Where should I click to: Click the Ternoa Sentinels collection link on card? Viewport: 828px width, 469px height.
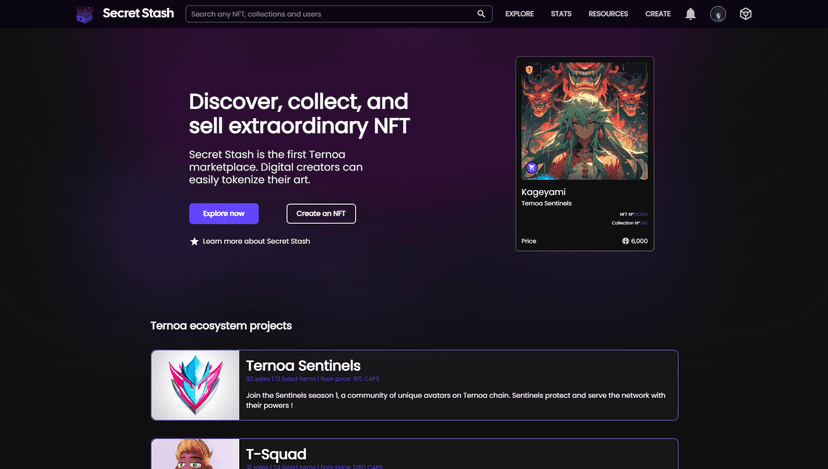point(547,203)
